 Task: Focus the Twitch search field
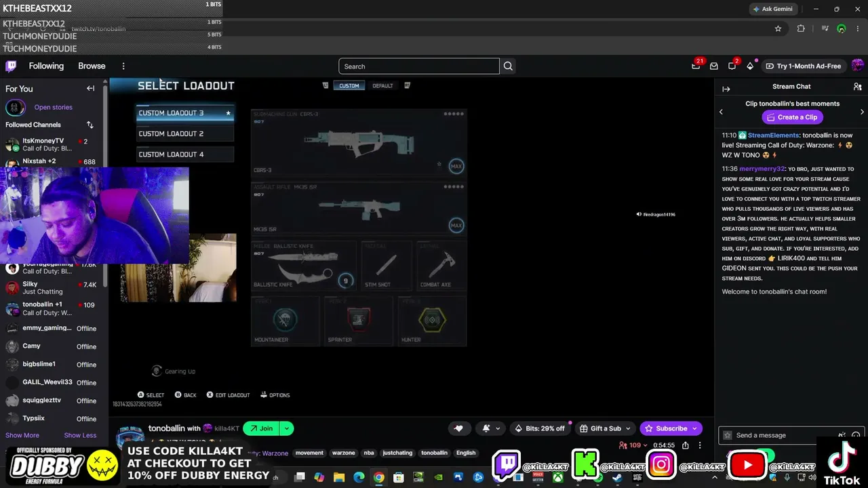(419, 66)
